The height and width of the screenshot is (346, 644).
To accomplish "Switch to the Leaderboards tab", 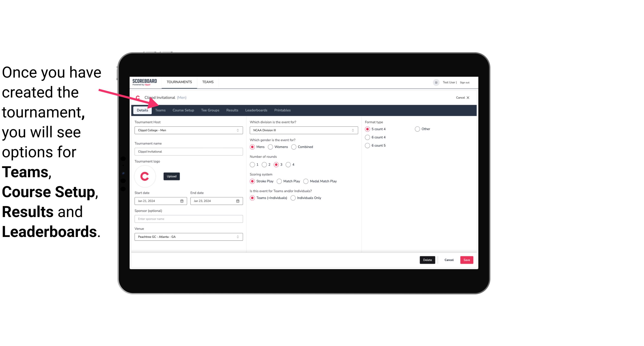I will 256,110.
